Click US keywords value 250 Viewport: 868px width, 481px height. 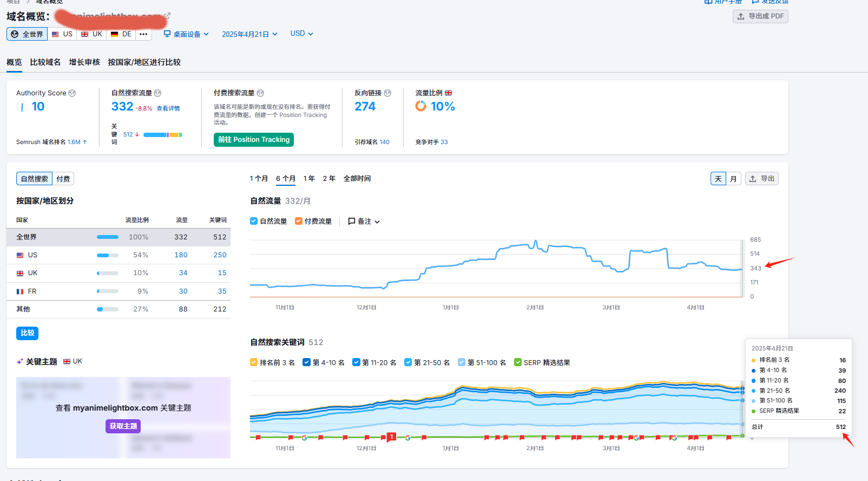pos(220,255)
